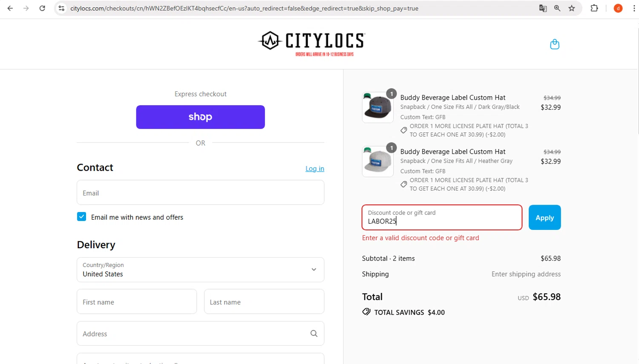Screen dimensions: 639x364
Task: Click the discount code field containing LABOR25
Action: pos(442,218)
